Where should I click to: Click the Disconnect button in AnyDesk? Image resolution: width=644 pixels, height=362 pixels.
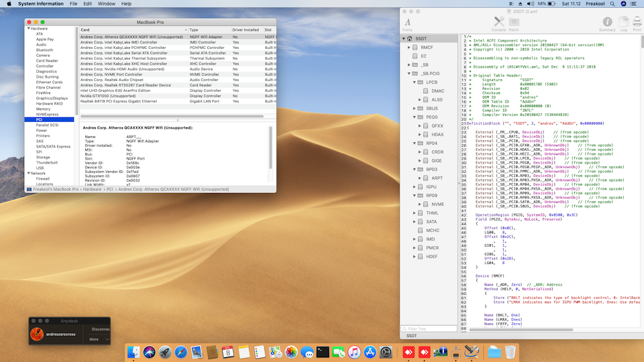(101, 329)
